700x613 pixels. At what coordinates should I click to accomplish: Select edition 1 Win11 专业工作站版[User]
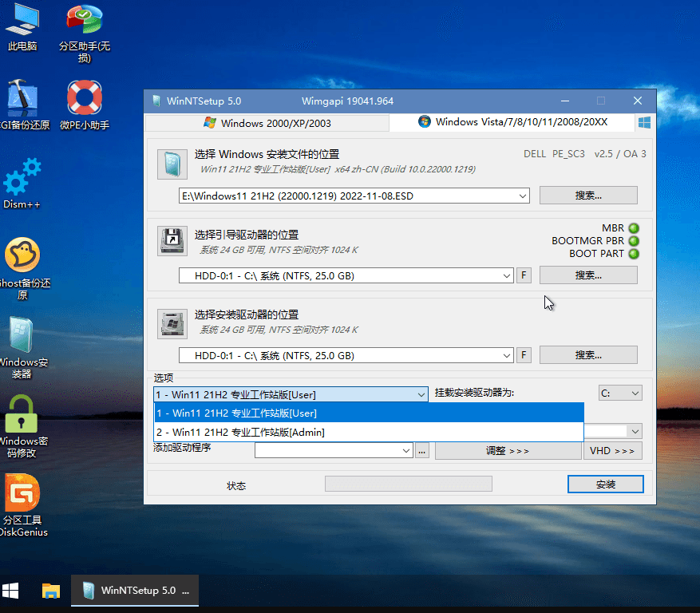369,413
